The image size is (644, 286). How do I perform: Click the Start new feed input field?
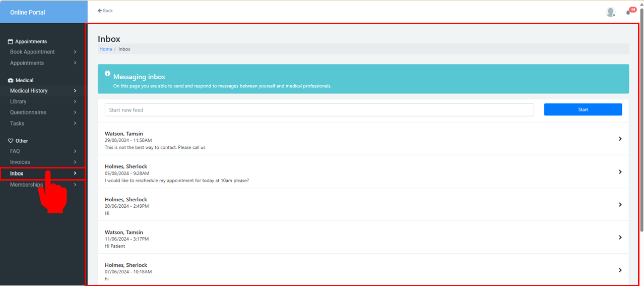[319, 109]
